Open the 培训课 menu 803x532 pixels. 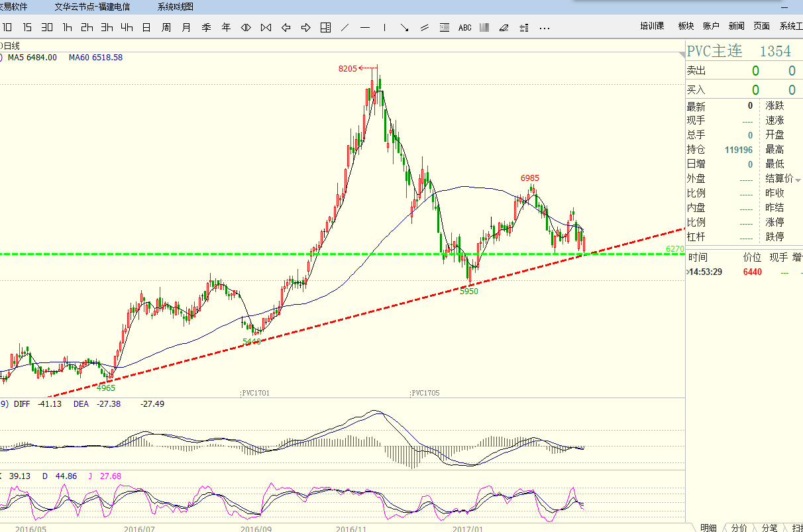(652, 27)
